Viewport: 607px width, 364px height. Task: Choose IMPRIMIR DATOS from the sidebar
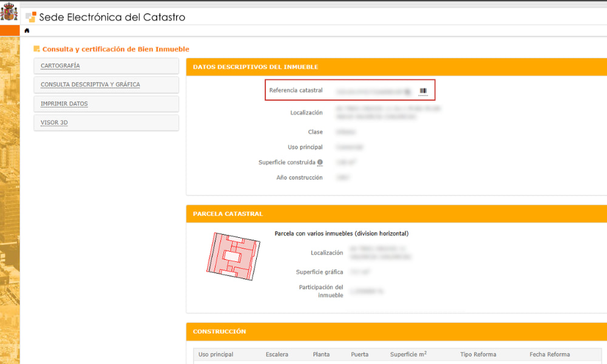point(64,104)
